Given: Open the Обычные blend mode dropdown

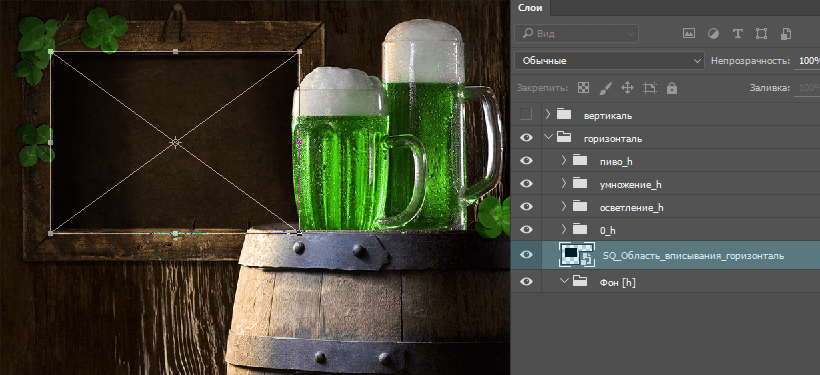Looking at the screenshot, I should coord(609,61).
